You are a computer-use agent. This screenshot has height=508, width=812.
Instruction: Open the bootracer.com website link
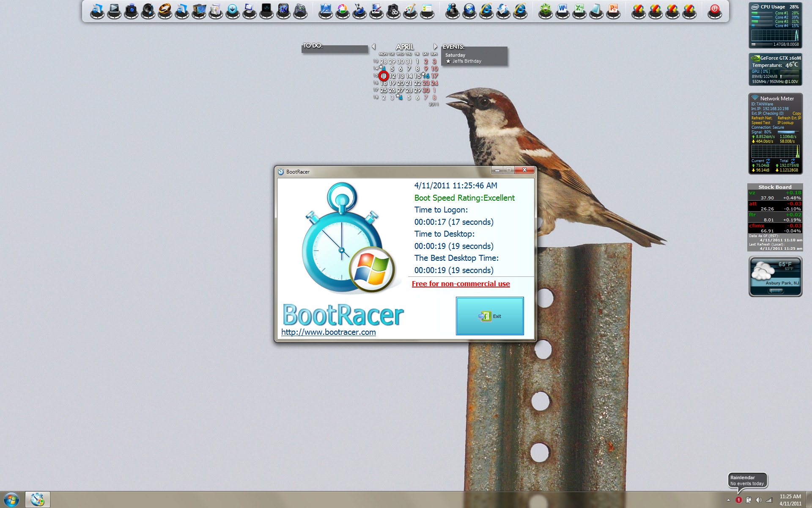click(328, 332)
